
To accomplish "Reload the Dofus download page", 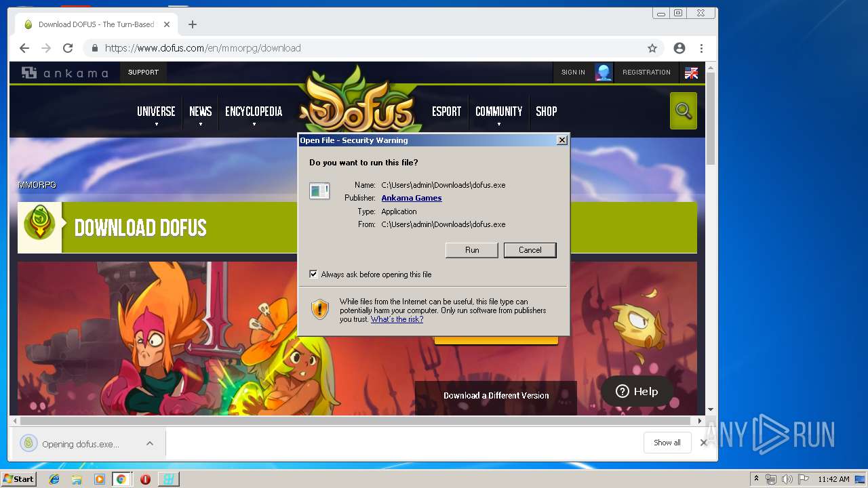I will tap(68, 48).
